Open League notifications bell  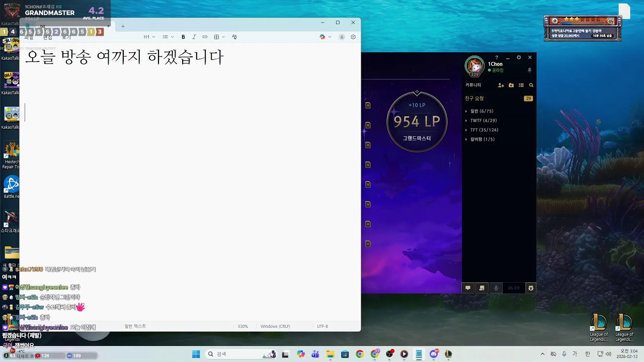[x=529, y=70]
